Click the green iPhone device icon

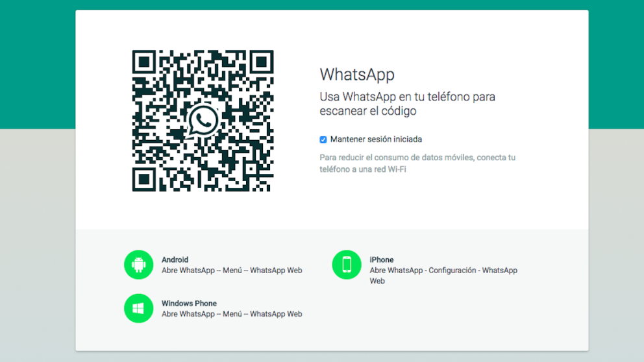point(347,265)
